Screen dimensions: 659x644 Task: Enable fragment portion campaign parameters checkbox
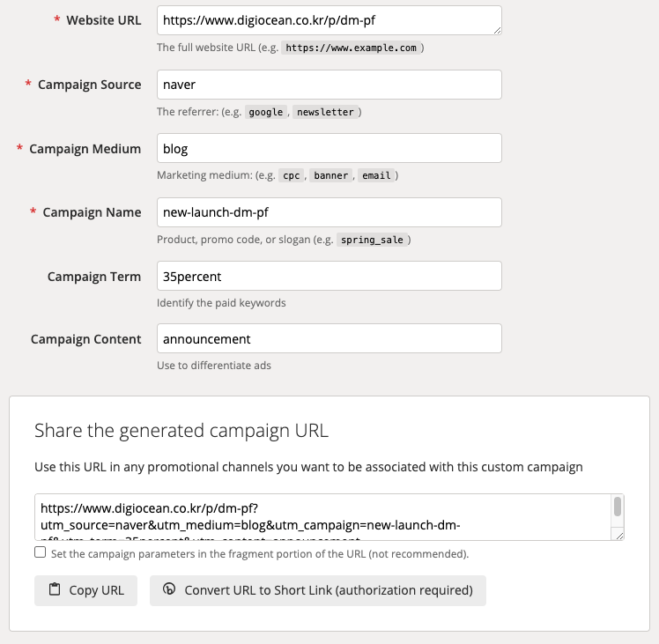(x=40, y=552)
